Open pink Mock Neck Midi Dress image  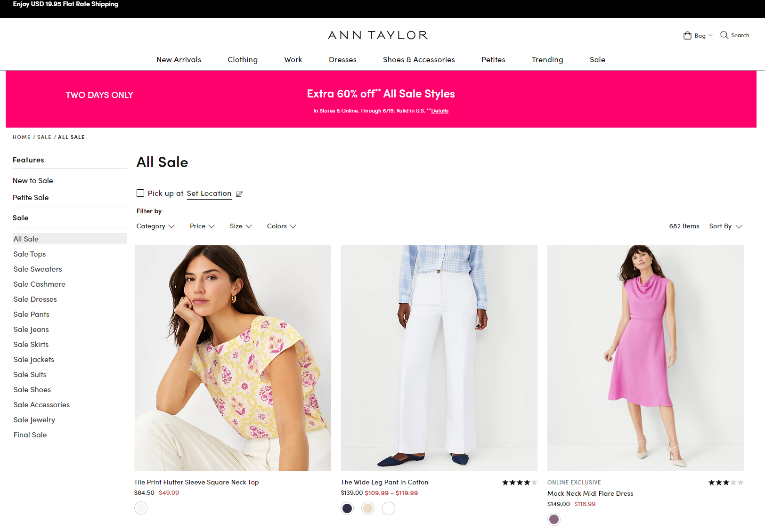click(x=646, y=358)
